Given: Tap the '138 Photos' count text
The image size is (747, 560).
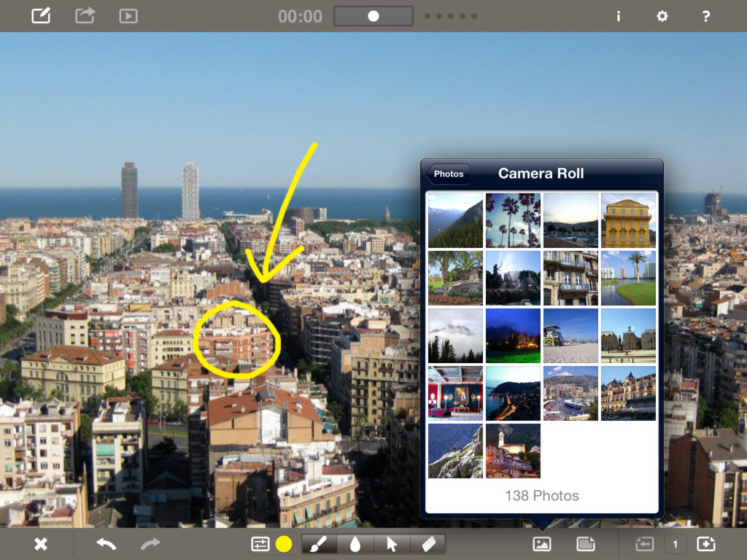Looking at the screenshot, I should (x=542, y=496).
